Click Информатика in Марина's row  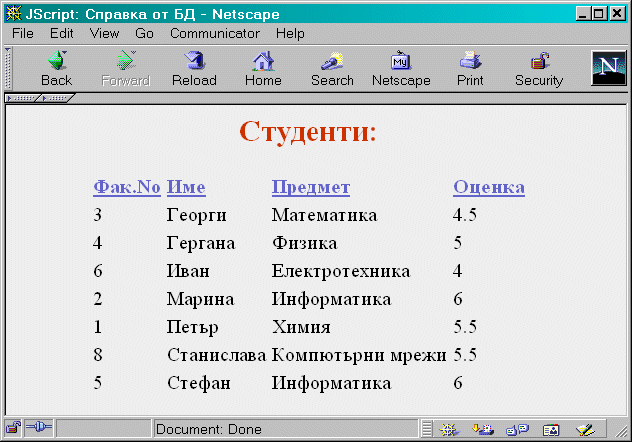pyautogui.click(x=331, y=299)
